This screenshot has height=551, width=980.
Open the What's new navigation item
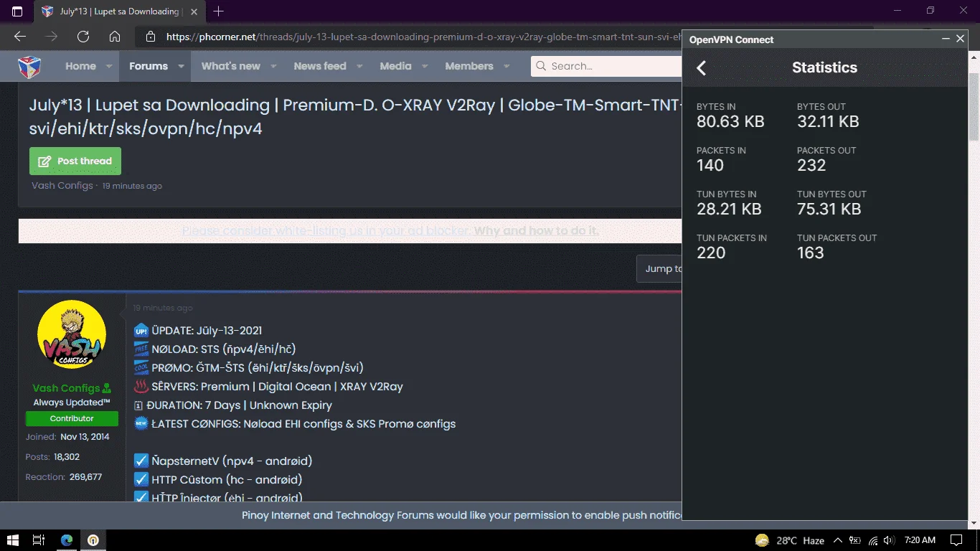click(x=231, y=66)
